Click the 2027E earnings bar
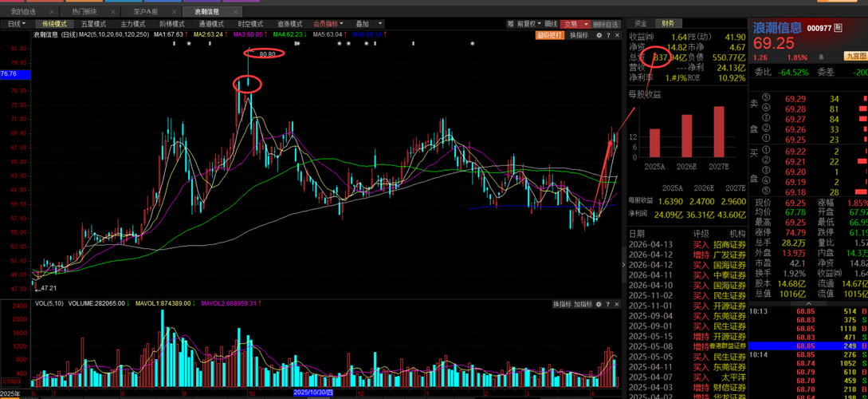This screenshot has height=399, width=868. tap(718, 132)
